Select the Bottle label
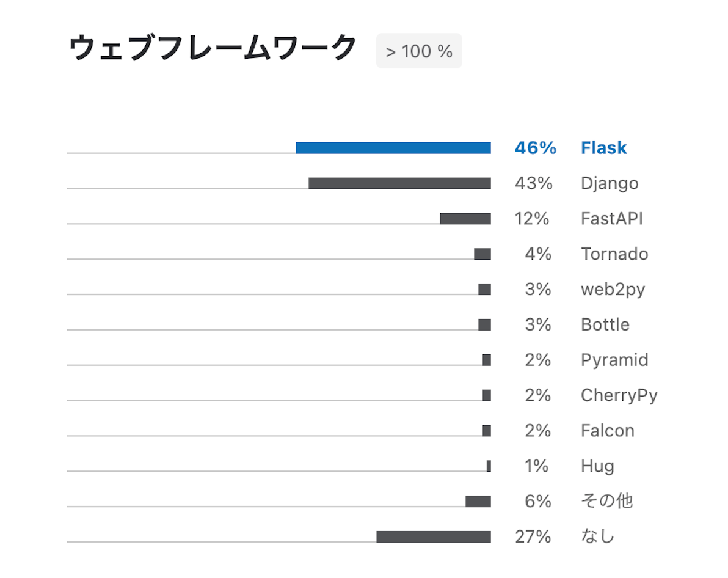This screenshot has width=728, height=578. [x=605, y=324]
